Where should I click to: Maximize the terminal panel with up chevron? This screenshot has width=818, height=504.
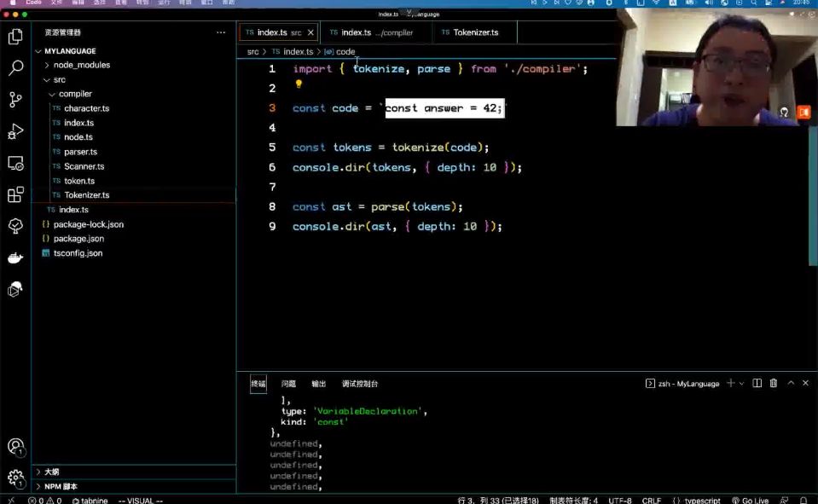point(791,384)
